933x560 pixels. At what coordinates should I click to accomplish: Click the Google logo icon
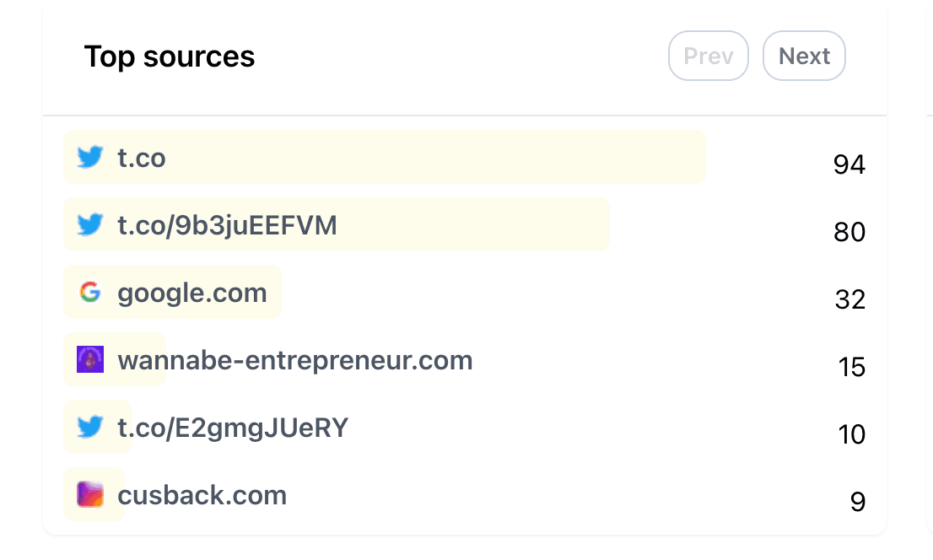tap(89, 293)
